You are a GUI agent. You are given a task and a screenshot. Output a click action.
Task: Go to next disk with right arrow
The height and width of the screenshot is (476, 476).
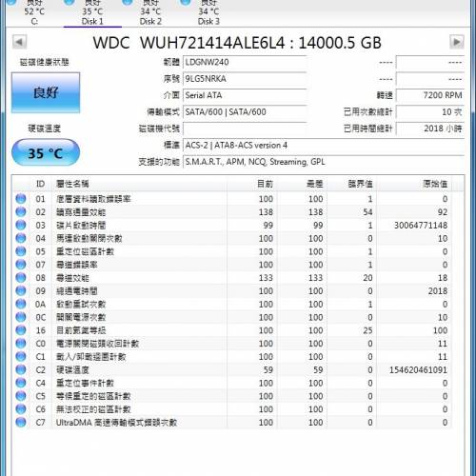(457, 42)
